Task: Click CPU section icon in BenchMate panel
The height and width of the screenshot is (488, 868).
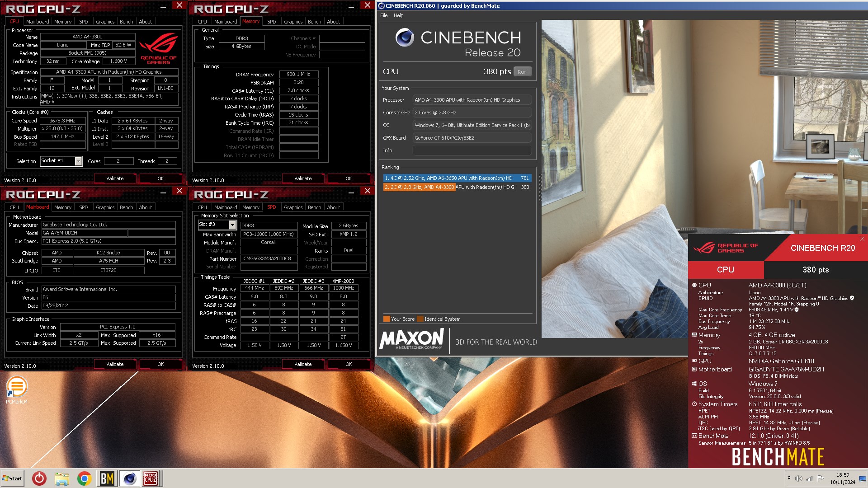Action: tap(694, 285)
